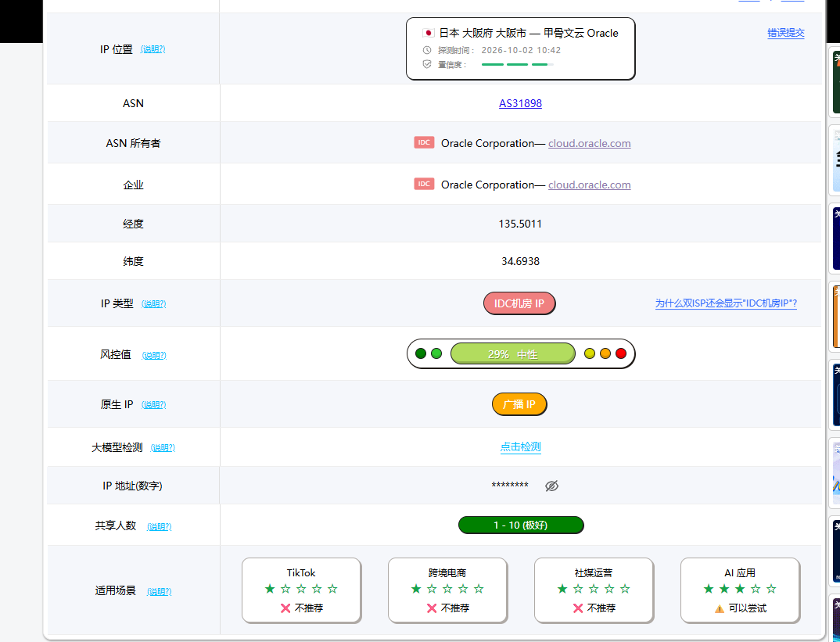Viewport: 840px width, 642px height.
Task: Click the longitude value 135.5011
Action: tap(520, 224)
